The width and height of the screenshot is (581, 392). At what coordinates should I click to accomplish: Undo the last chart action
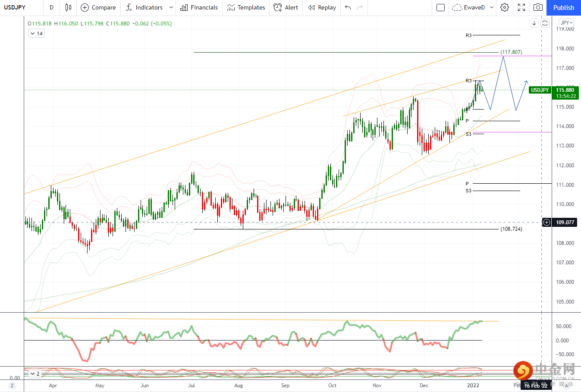348,7
